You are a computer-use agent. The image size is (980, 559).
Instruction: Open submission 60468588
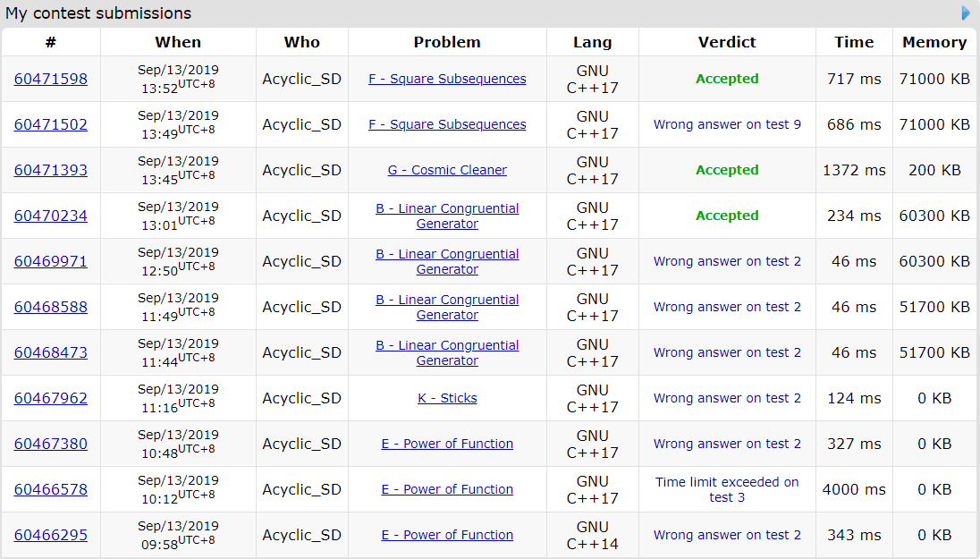(x=51, y=307)
